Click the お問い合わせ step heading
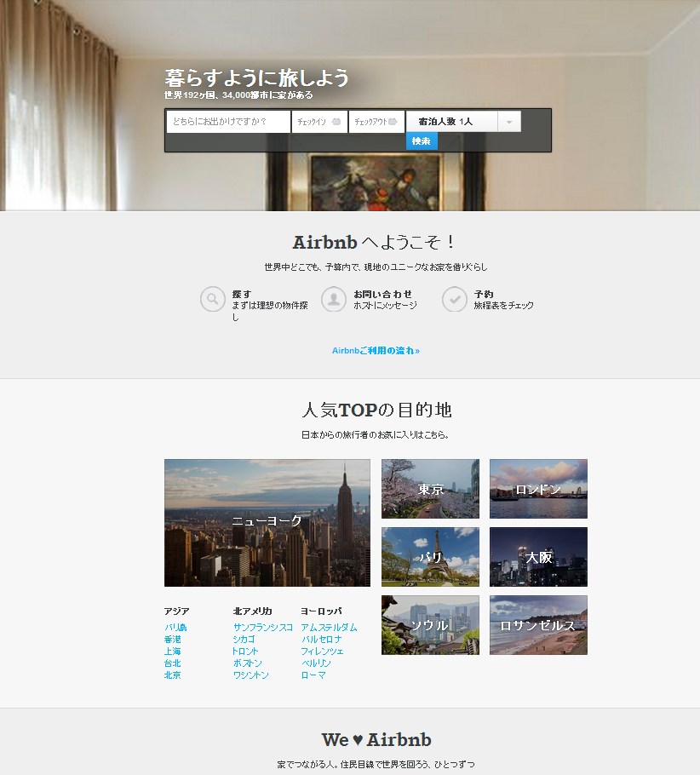Image resolution: width=700 pixels, height=775 pixels. (x=382, y=294)
